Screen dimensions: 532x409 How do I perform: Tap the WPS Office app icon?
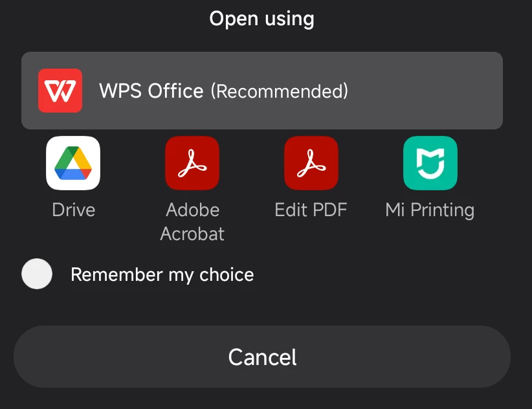click(60, 91)
